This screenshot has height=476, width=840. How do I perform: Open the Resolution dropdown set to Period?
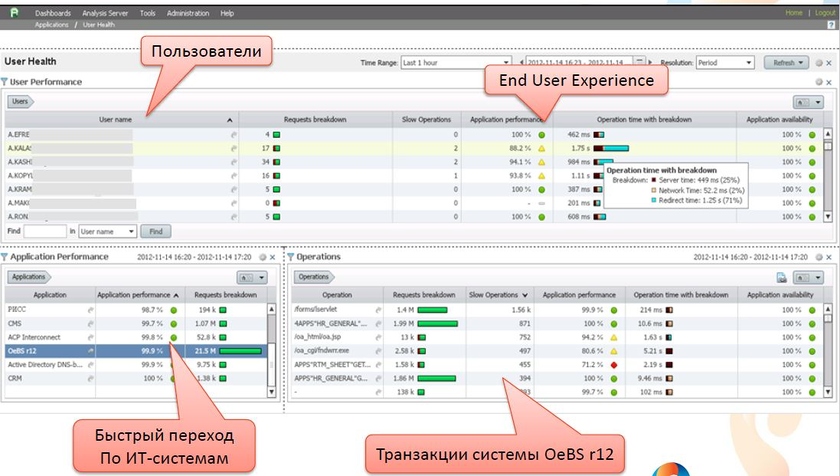pos(722,62)
